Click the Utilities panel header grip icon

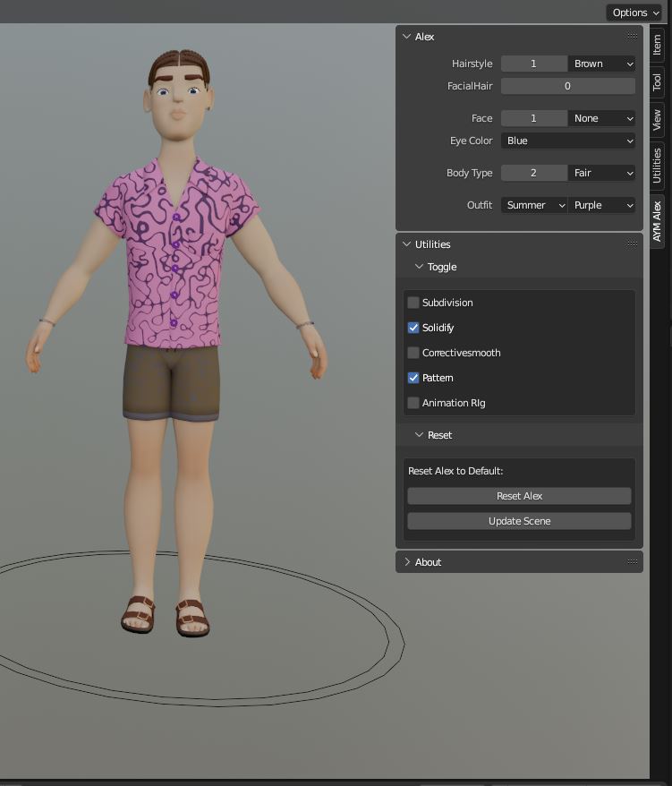click(632, 244)
